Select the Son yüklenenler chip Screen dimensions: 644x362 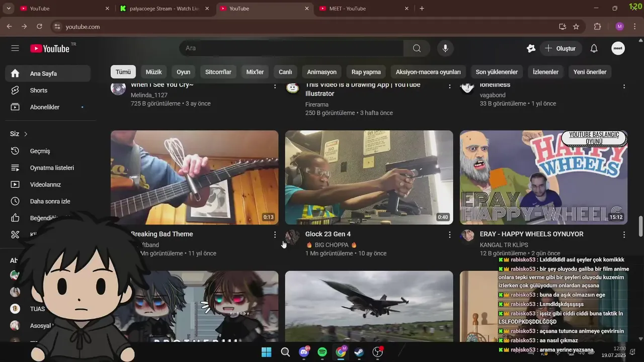[x=497, y=72]
